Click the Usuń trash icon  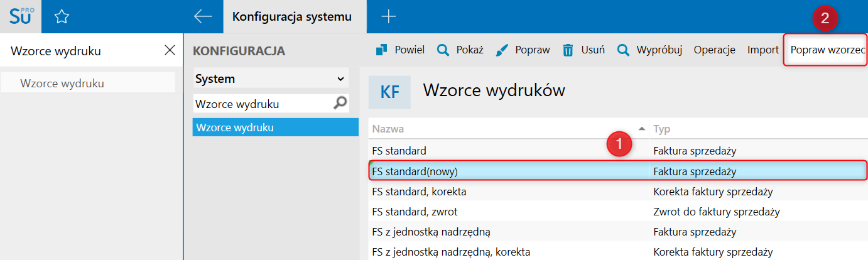point(568,50)
